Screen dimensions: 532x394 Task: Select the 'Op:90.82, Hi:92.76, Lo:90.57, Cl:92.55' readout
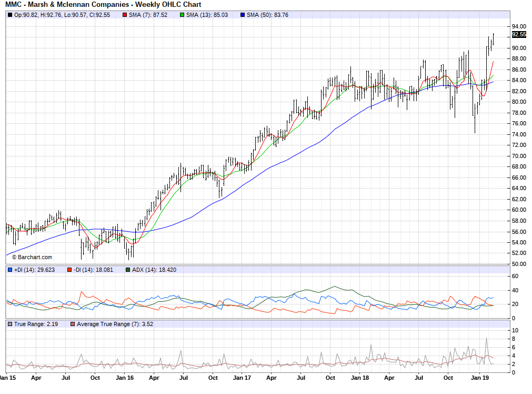point(62,15)
